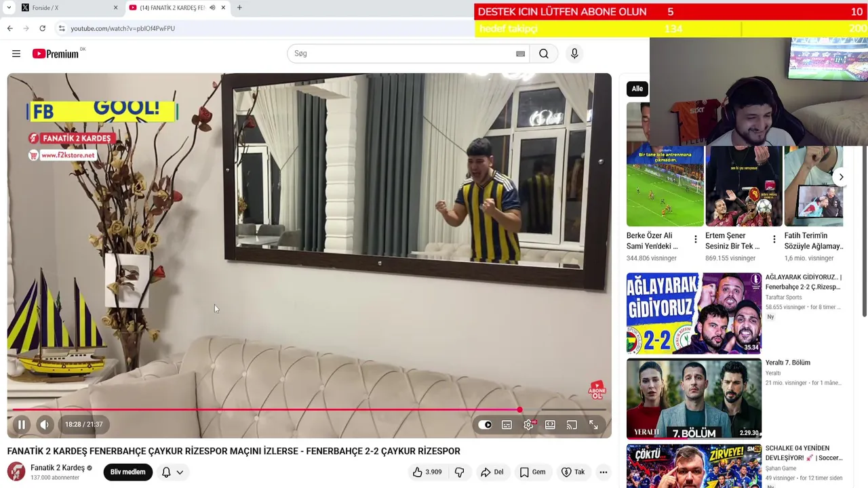Image resolution: width=868 pixels, height=488 pixels.
Task: Share video using Del button
Action: [x=492, y=472]
